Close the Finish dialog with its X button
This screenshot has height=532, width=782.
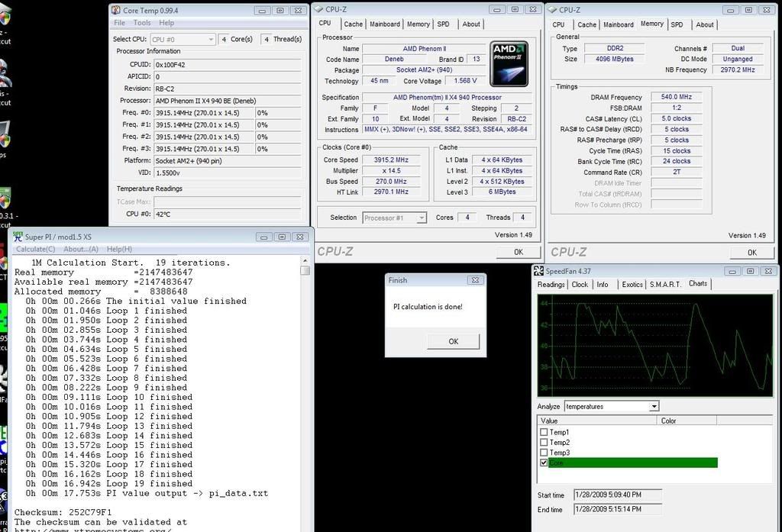coord(475,280)
